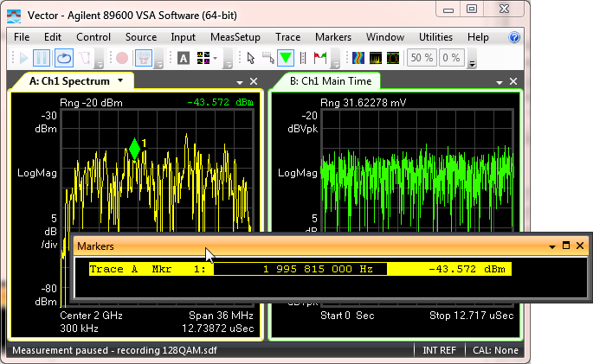Click the green -43.572 dBm readout in trace A
593x364 pixels.
click(x=221, y=102)
